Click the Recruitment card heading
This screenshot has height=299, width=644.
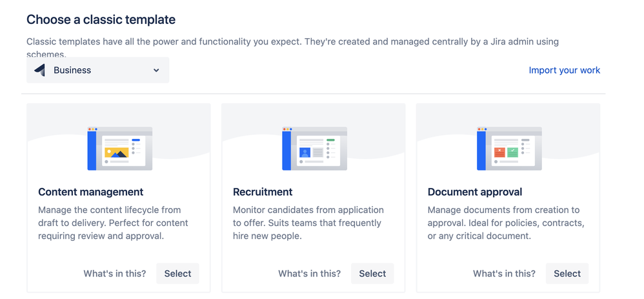[263, 192]
